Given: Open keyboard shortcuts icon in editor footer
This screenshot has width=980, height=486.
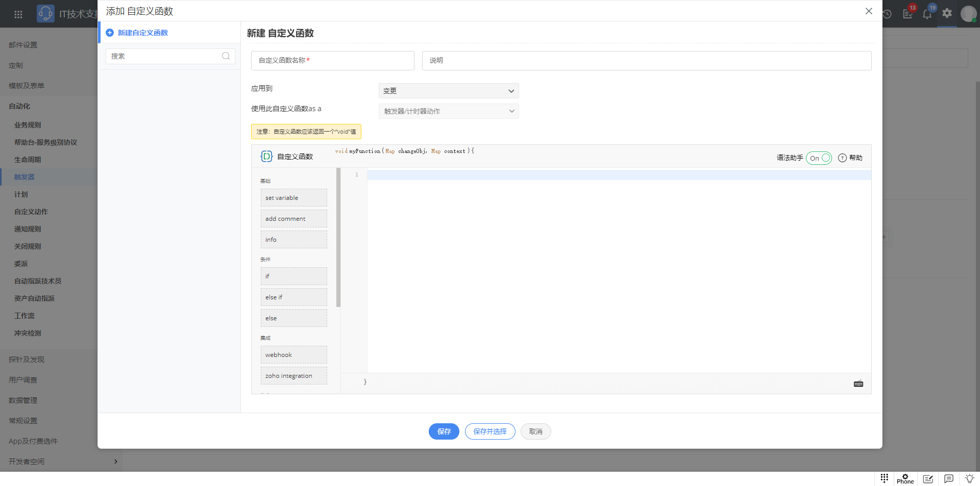Looking at the screenshot, I should 859,383.
